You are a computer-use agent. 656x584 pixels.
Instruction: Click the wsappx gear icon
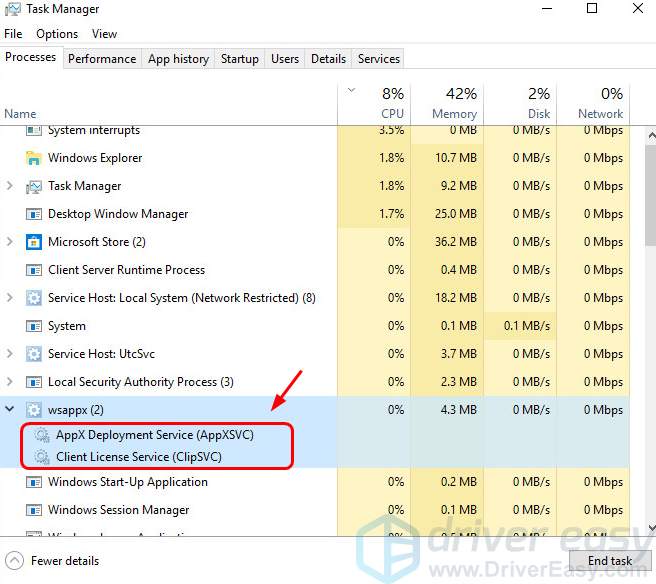34,410
